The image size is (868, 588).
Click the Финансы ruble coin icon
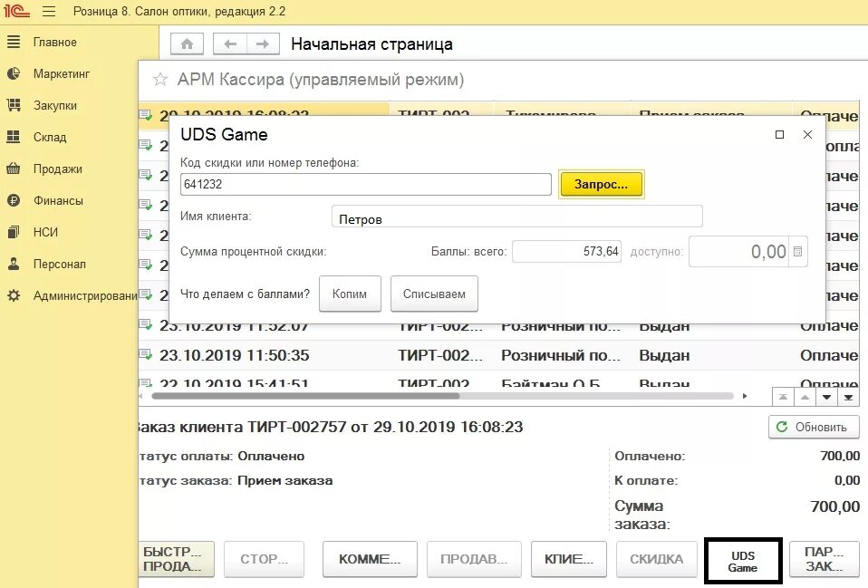point(14,200)
